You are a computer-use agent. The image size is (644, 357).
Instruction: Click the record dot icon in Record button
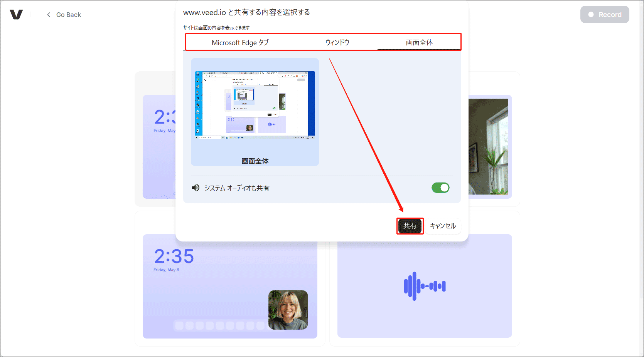[590, 14]
